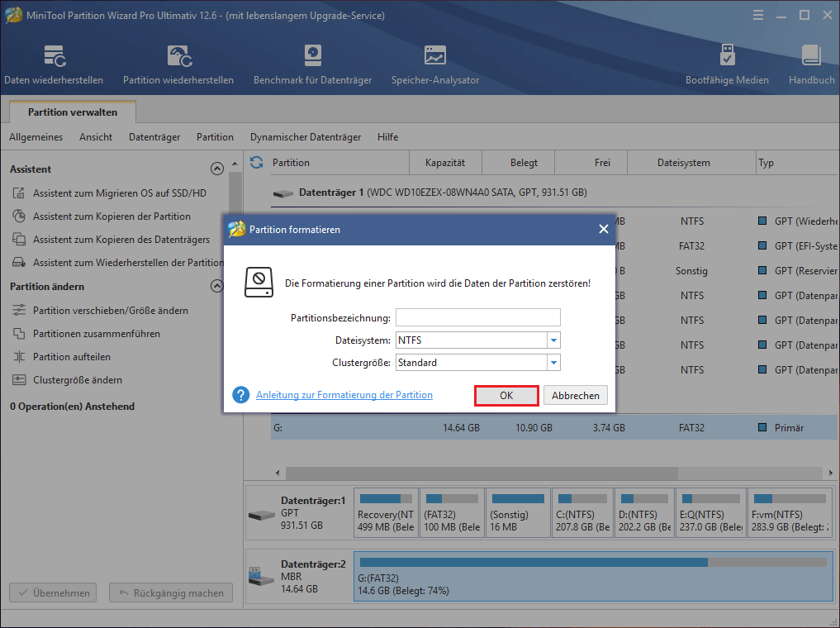This screenshot has width=840, height=628.
Task: Open Clustergröße dropdown showing Standard
Action: (553, 363)
